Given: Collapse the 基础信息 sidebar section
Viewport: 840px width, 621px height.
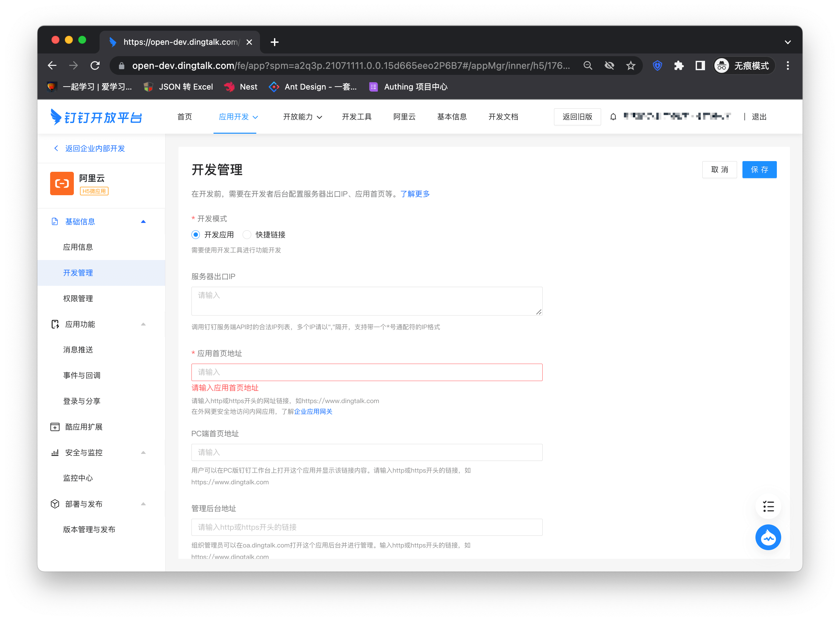Looking at the screenshot, I should (143, 221).
